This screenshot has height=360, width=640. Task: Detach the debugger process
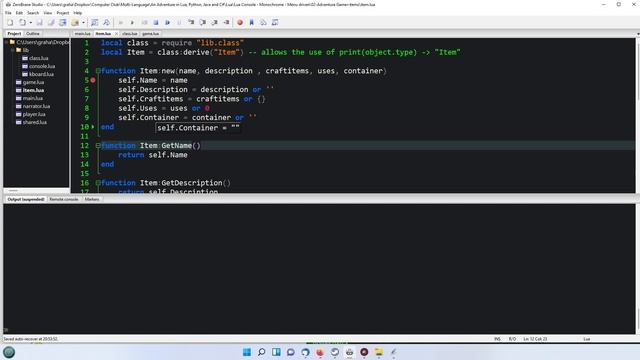click(168, 22)
